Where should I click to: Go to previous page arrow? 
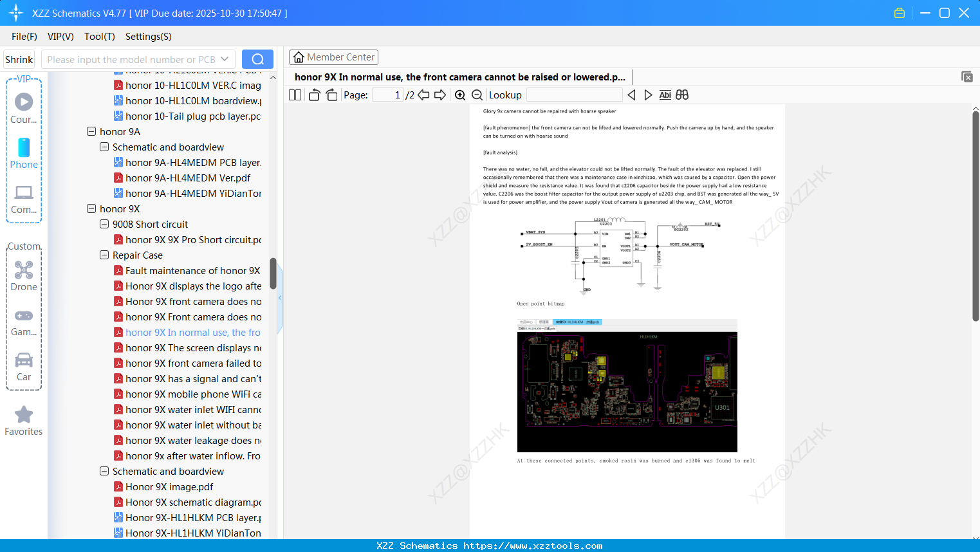click(423, 95)
